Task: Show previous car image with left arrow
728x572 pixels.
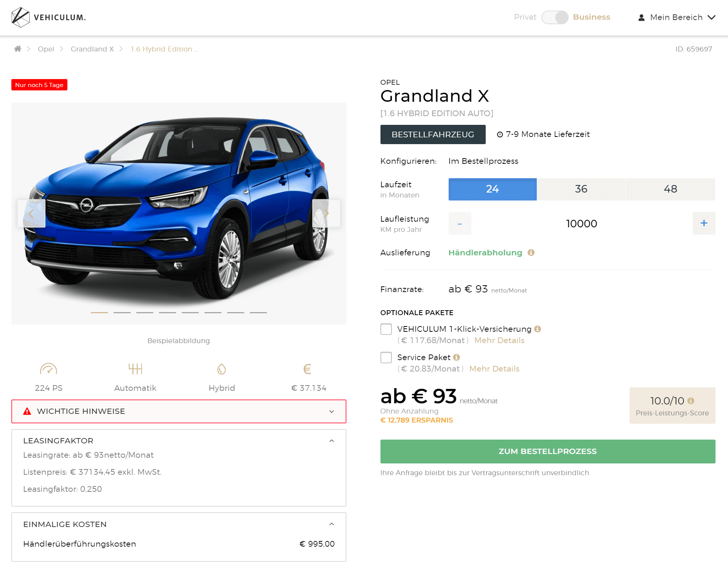Action: point(31,213)
